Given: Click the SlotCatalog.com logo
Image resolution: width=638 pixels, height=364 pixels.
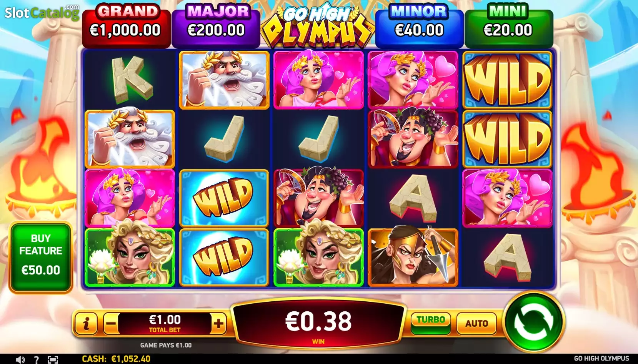Looking at the screenshot, I should tap(42, 12).
